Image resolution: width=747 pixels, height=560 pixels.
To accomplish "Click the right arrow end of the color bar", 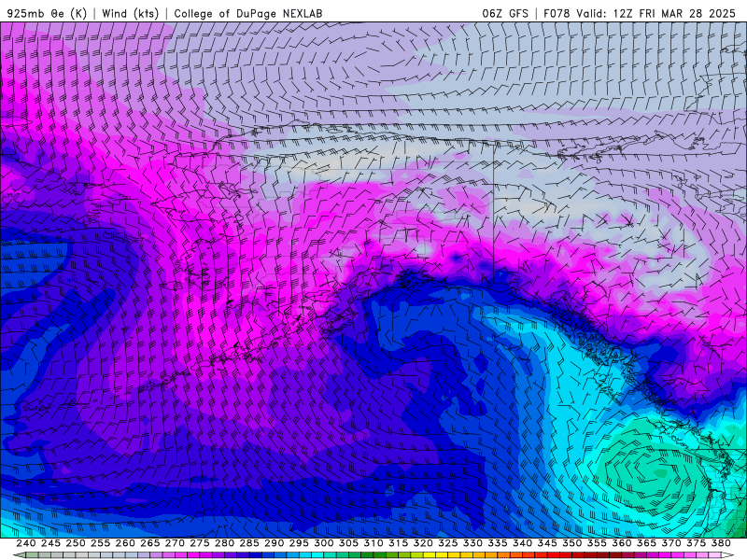I will click(x=727, y=554).
